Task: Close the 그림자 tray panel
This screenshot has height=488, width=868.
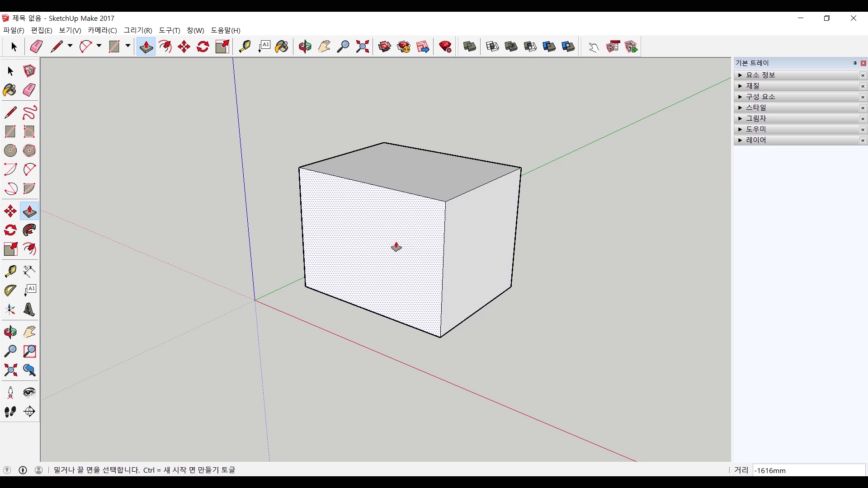Action: point(863,119)
